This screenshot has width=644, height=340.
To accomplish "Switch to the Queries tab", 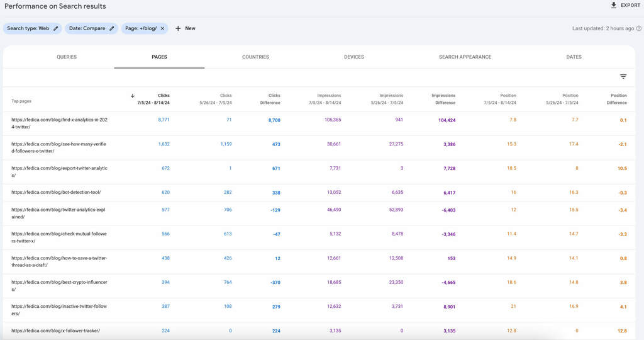I will [67, 57].
